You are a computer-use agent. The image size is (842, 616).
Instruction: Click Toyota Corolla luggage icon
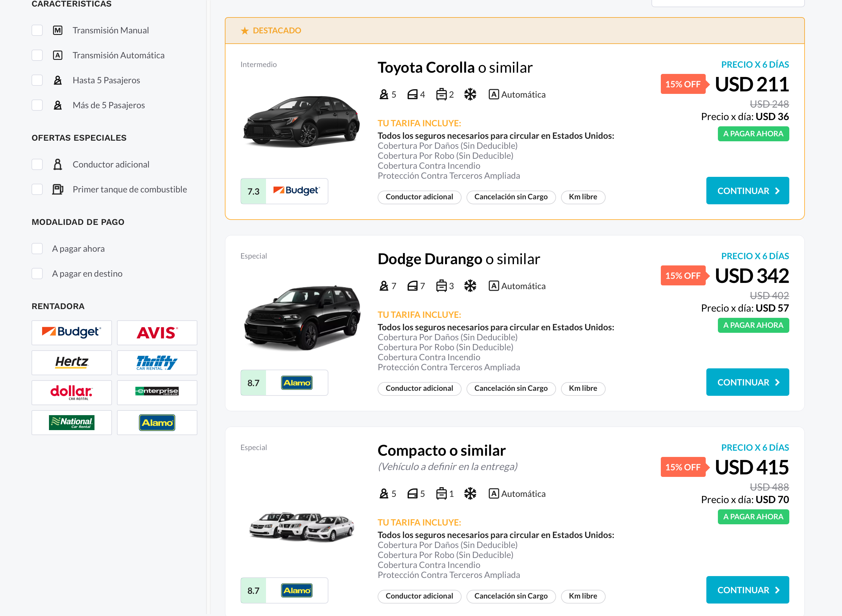point(441,94)
